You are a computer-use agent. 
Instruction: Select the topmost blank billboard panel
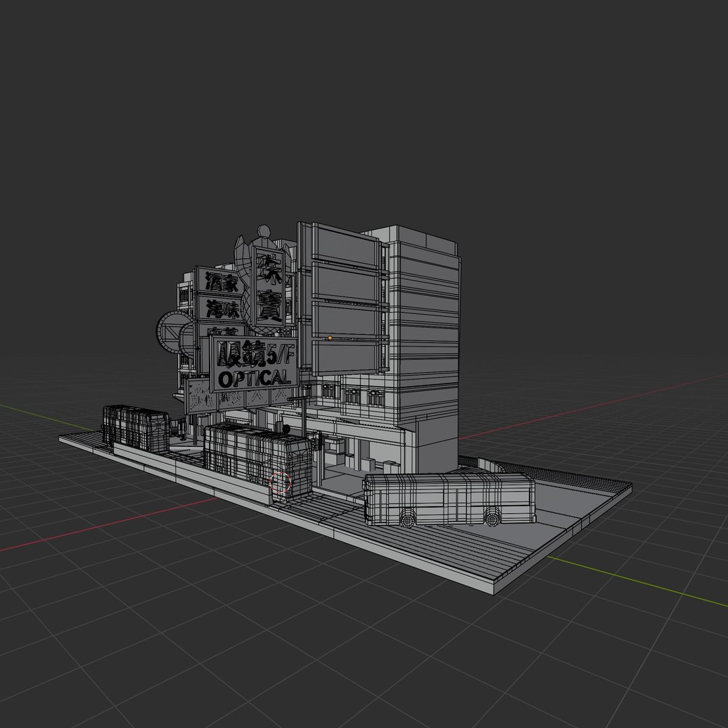[347, 247]
